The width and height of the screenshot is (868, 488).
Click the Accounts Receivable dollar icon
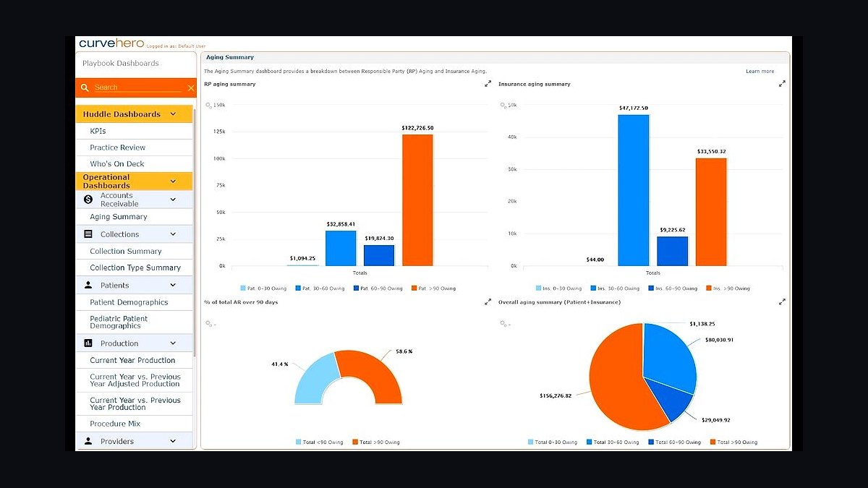(x=88, y=200)
